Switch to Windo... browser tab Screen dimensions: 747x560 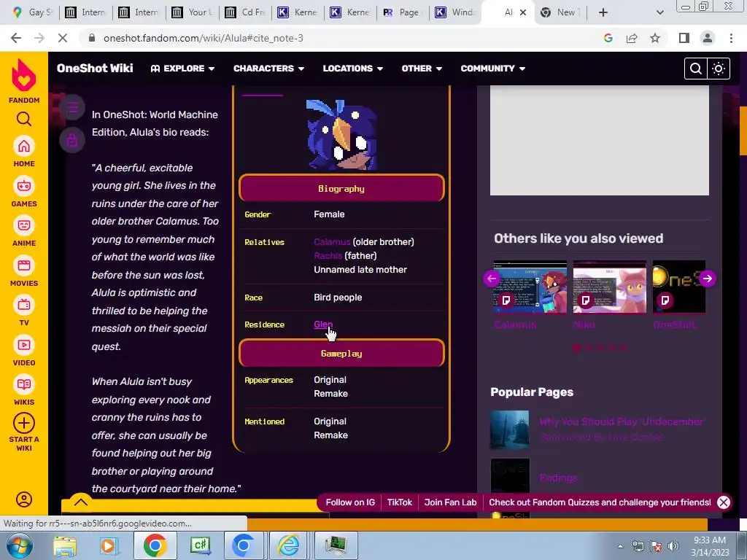click(456, 12)
